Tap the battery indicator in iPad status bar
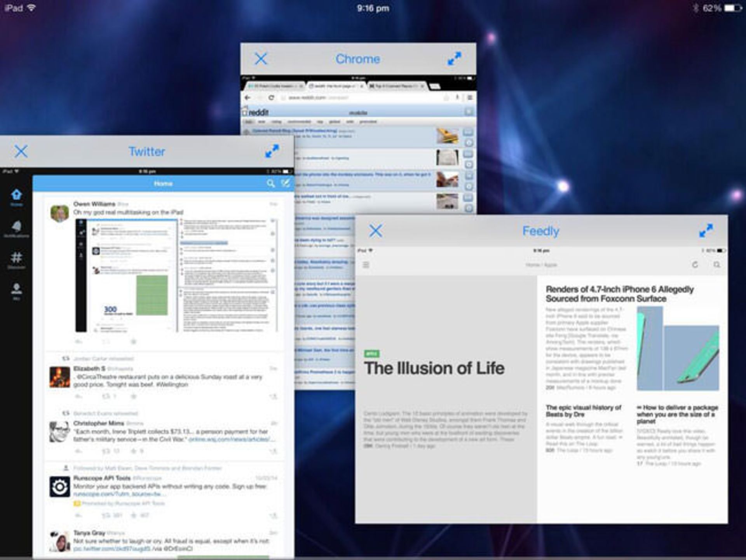 [x=733, y=8]
